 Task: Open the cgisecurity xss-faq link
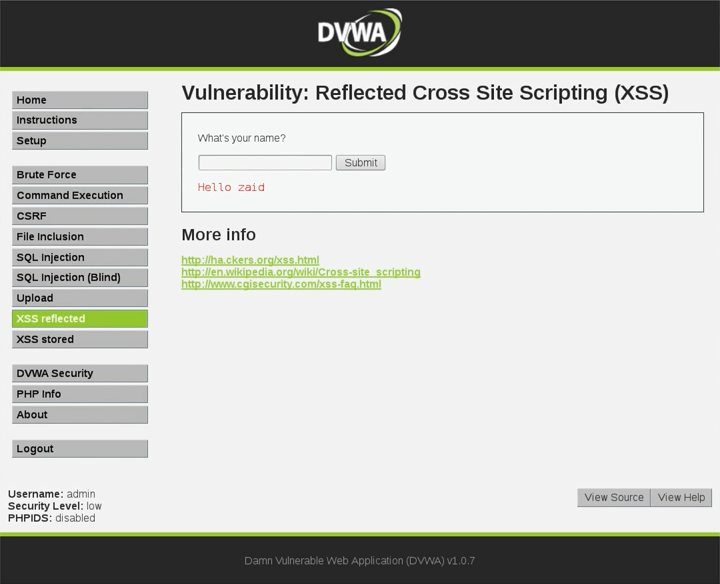[x=281, y=284]
